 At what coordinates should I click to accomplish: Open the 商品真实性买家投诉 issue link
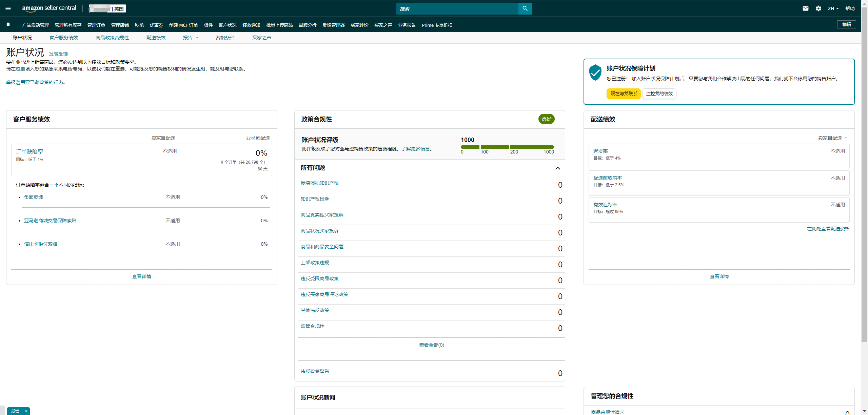click(322, 215)
